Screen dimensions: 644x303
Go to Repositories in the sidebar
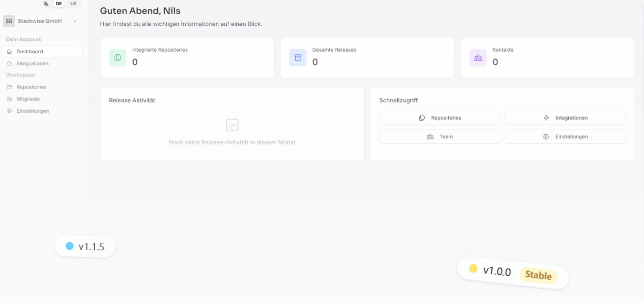coord(42,87)
